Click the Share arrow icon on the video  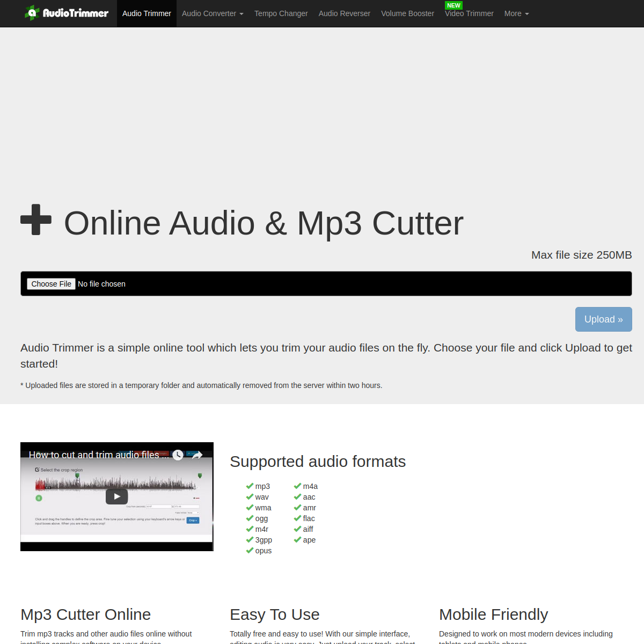click(196, 455)
